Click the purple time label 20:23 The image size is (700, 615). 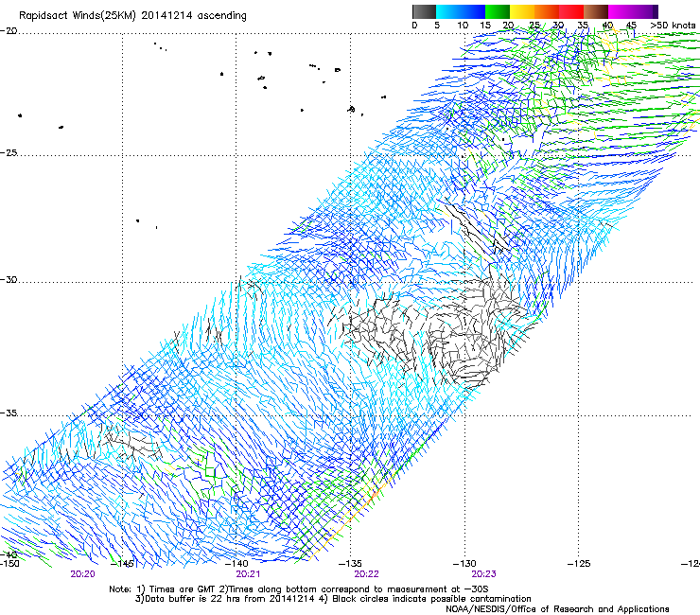click(484, 574)
